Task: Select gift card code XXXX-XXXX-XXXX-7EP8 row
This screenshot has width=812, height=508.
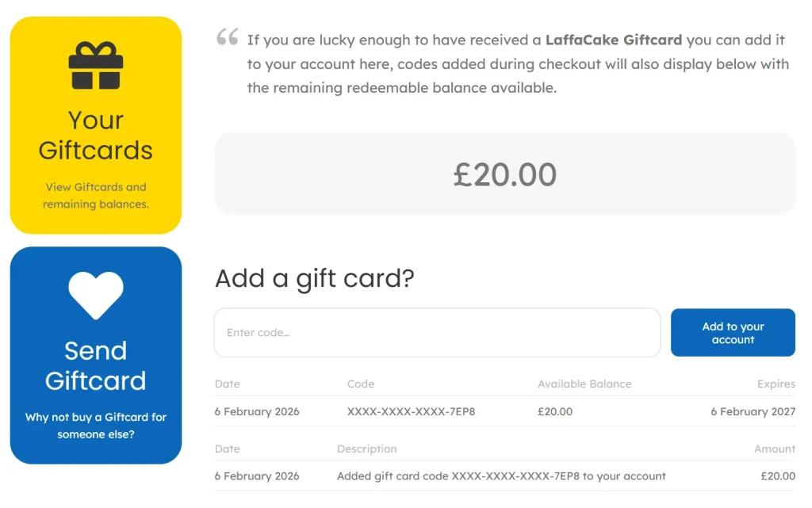Action: tap(411, 411)
